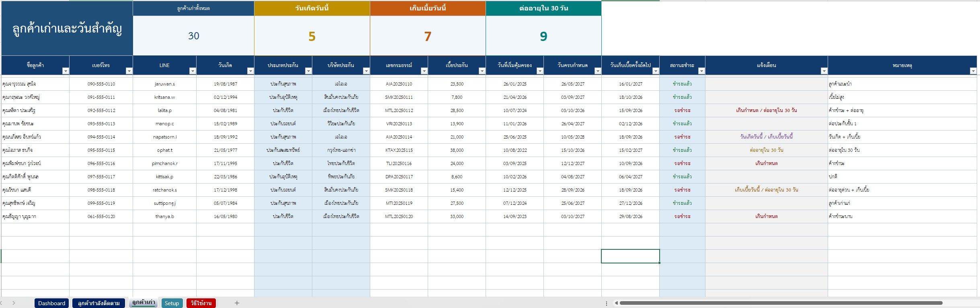Open filter for วันเก็บเบี้ยครั้งถัดไป column
Screen dimensions: 980x308
coord(656,71)
